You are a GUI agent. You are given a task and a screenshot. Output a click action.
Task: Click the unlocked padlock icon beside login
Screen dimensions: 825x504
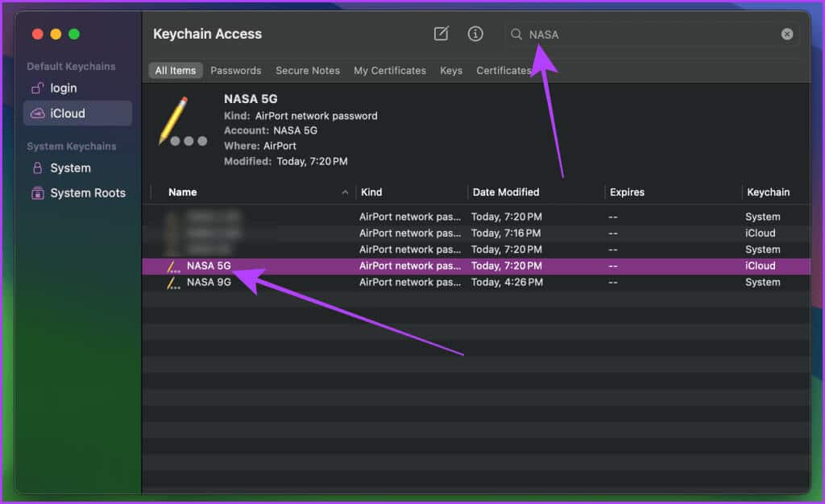[37, 89]
